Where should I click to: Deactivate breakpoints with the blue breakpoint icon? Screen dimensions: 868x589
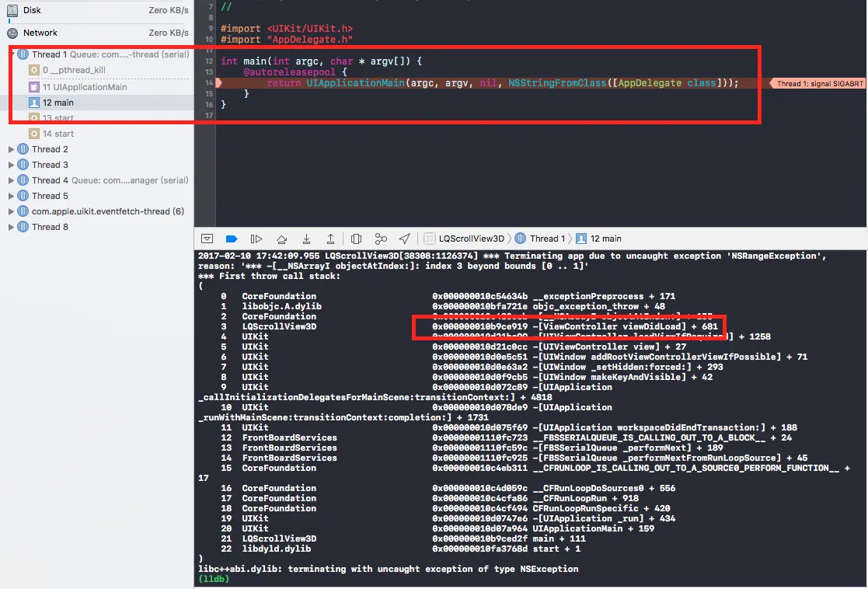tap(232, 239)
